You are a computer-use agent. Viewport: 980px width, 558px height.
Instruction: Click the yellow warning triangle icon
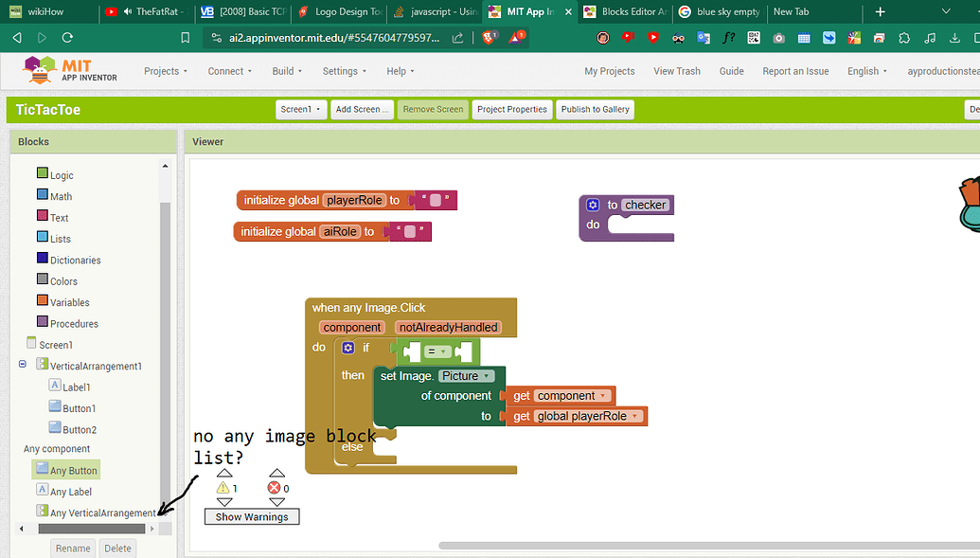coord(223,488)
